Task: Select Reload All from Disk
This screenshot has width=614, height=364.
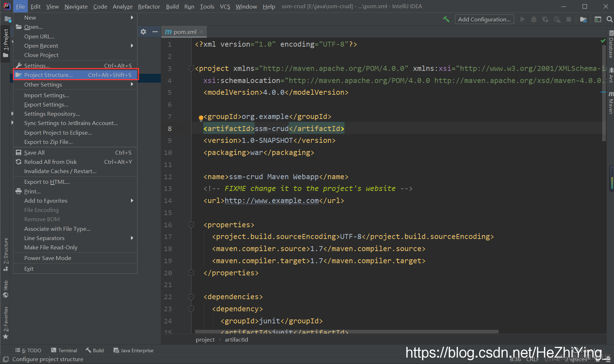Action: [75, 162]
